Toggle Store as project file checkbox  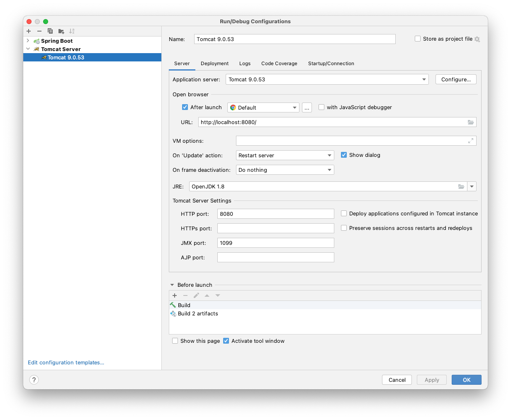tap(418, 39)
